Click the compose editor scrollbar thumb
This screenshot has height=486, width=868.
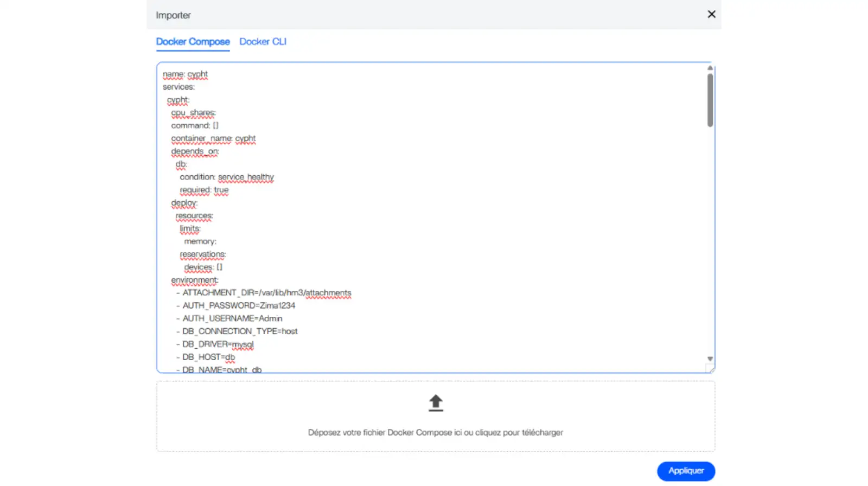(710, 100)
